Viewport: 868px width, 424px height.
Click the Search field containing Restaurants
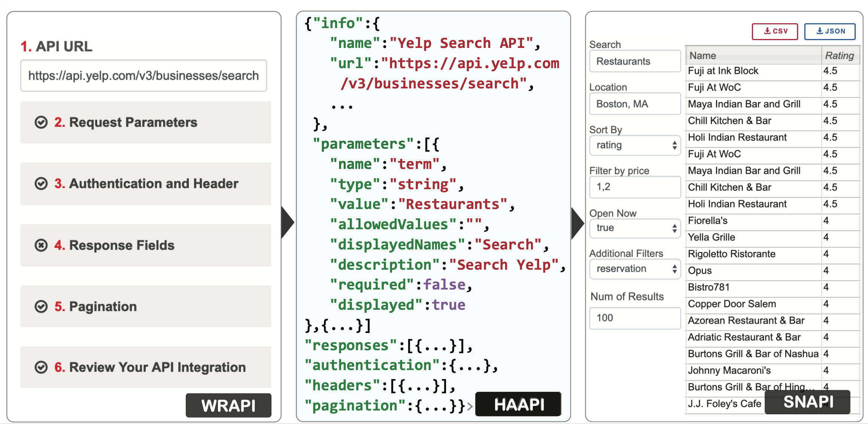point(635,61)
